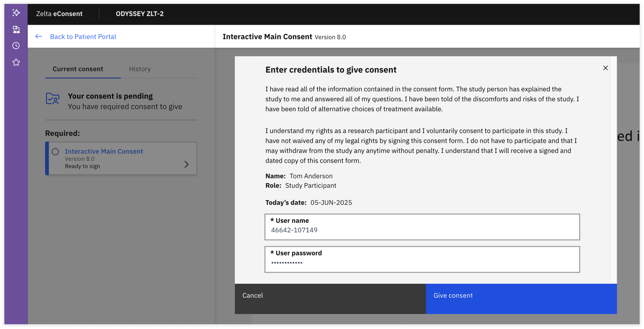
Task: Click the 'Study Participant' role value
Action: [311, 185]
